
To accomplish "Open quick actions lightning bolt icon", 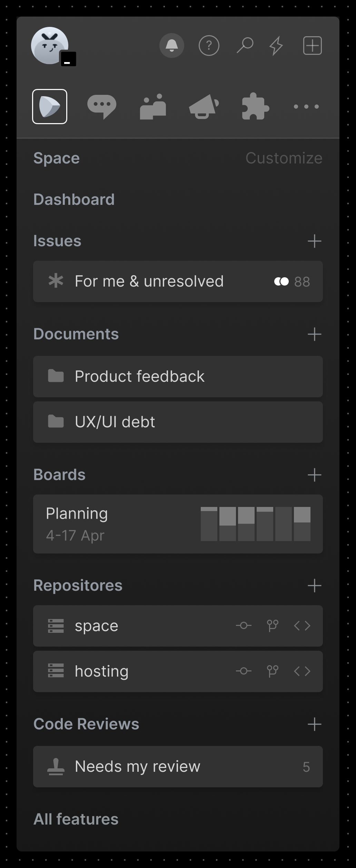I will (276, 46).
